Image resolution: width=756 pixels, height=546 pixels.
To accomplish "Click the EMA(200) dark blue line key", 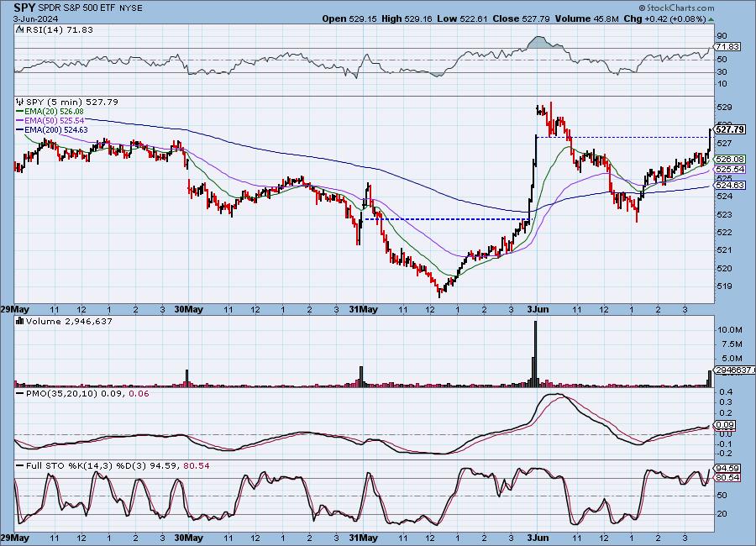I will (19, 129).
